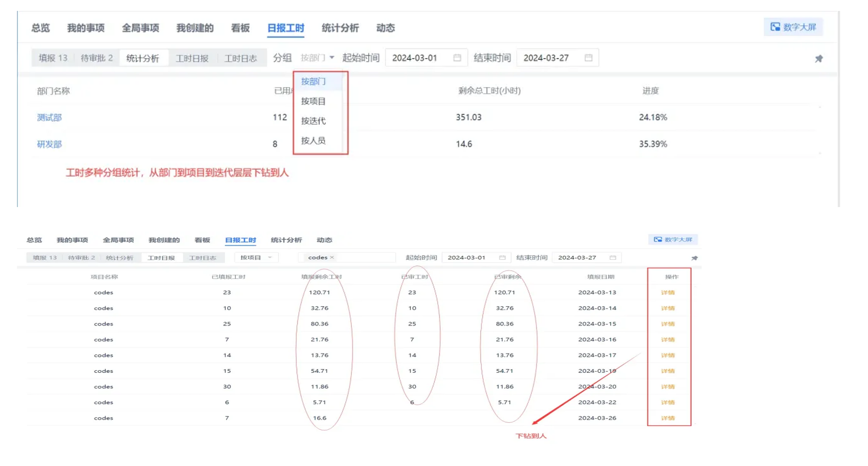Remove the codes filter tag via its ×
868x466 pixels.
[332, 257]
